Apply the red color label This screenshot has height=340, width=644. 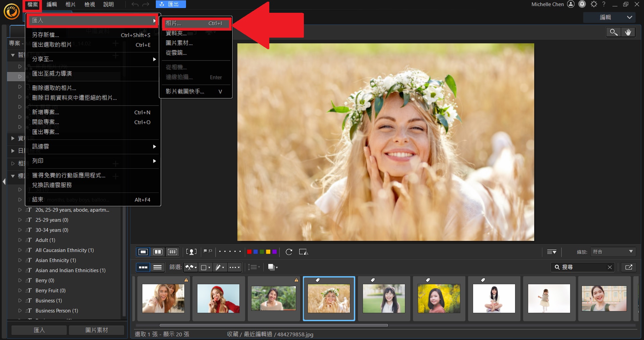coord(249,252)
